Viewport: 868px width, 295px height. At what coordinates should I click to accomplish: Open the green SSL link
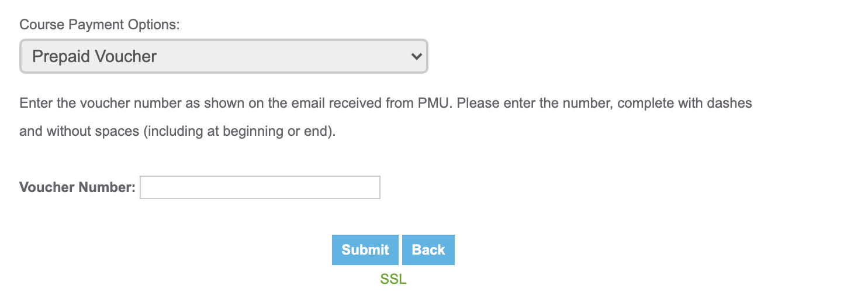tap(393, 279)
